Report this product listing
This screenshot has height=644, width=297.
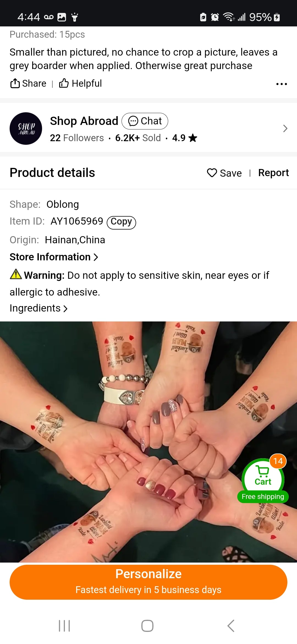(273, 173)
